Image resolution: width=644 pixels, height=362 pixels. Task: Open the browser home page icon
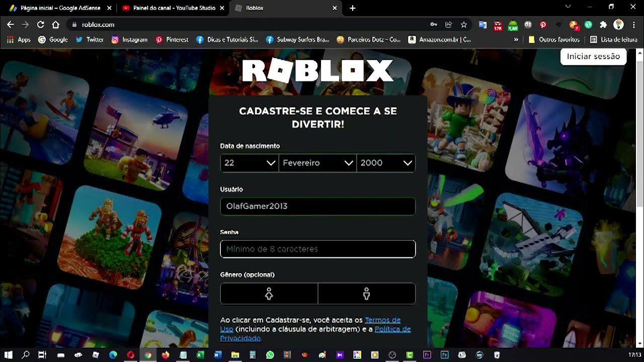[x=56, y=25]
